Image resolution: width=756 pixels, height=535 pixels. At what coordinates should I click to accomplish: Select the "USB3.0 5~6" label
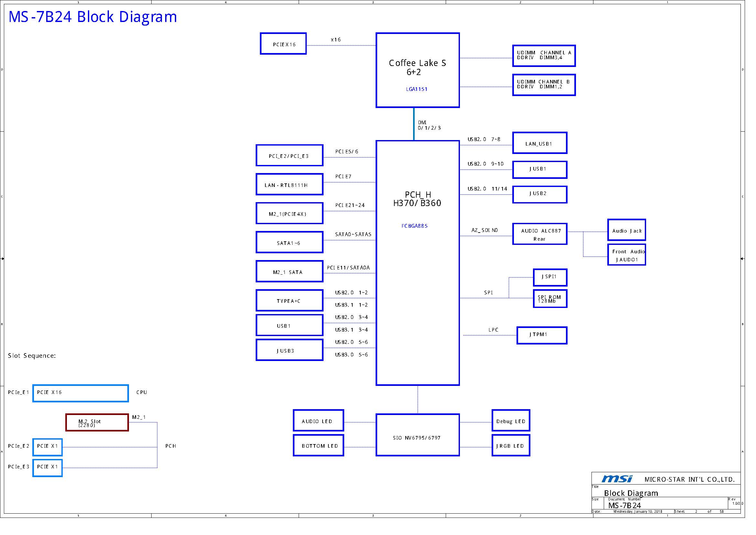(351, 355)
